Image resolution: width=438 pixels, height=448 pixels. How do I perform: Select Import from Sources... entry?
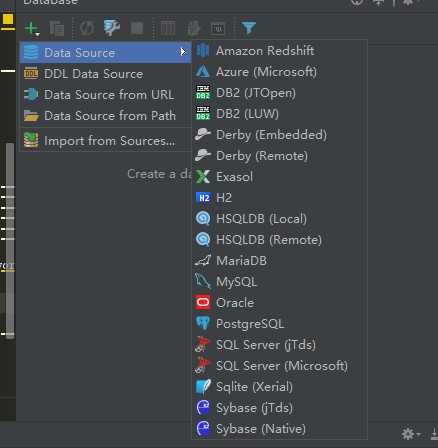[105, 141]
